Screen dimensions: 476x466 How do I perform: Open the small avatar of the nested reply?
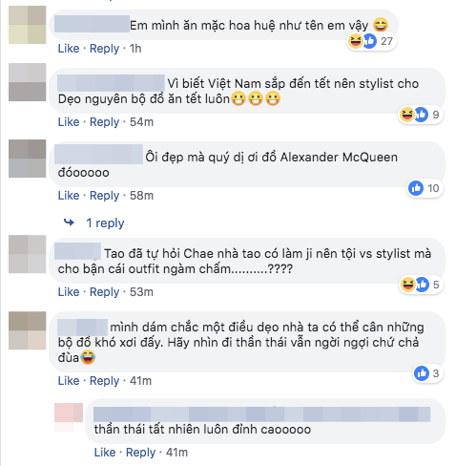[69, 417]
